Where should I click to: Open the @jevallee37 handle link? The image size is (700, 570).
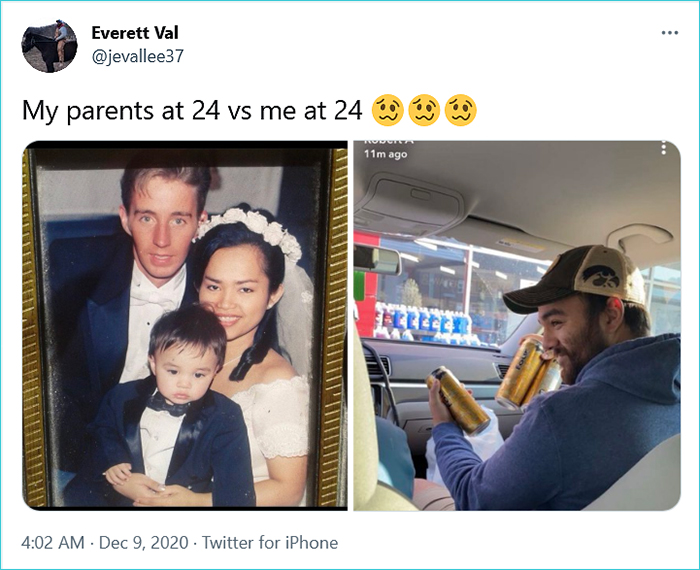pyautogui.click(x=137, y=56)
